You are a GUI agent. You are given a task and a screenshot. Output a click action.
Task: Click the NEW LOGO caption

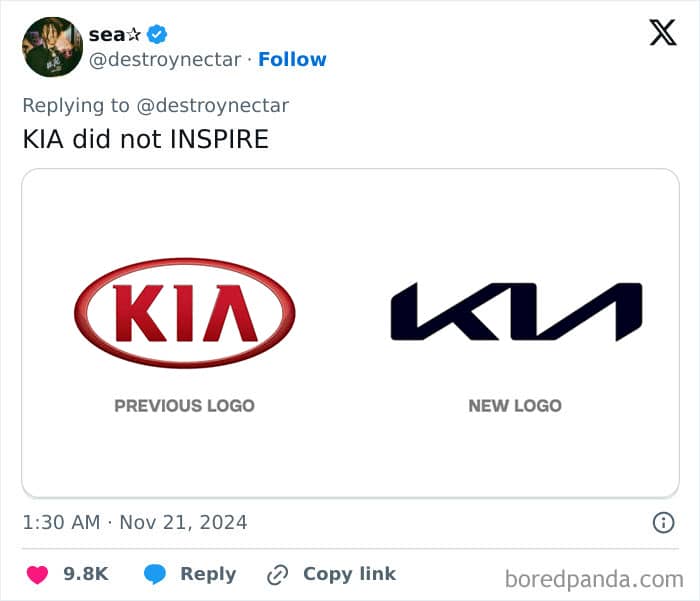(515, 406)
